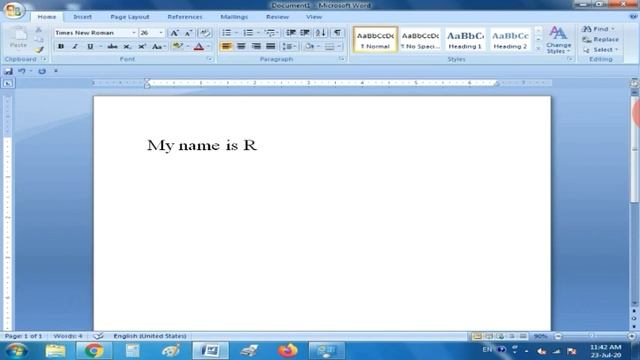Screen dimensions: 640x360
Task: Expand the font name dropdown
Action: (x=133, y=33)
